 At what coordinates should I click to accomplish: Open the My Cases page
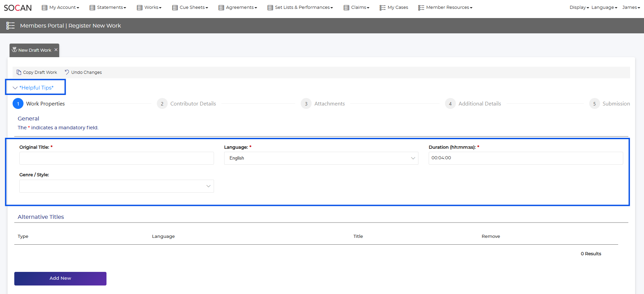point(394,7)
